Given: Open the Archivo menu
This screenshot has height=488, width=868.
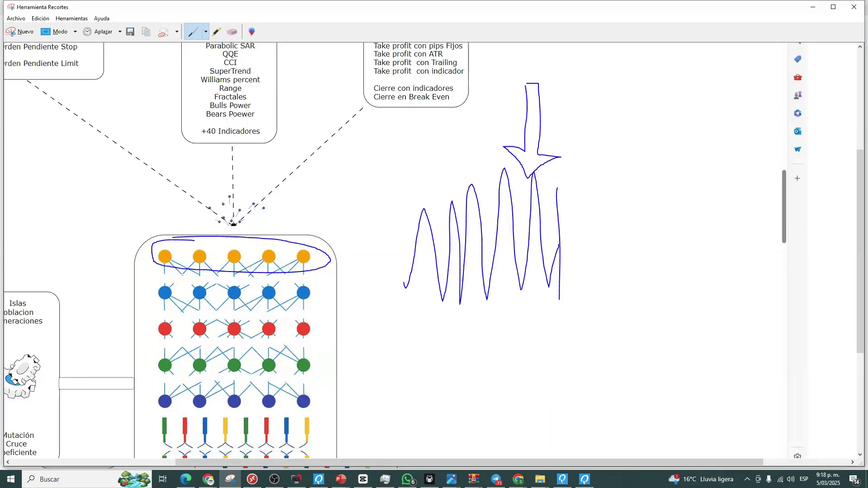Looking at the screenshot, I should [16, 19].
